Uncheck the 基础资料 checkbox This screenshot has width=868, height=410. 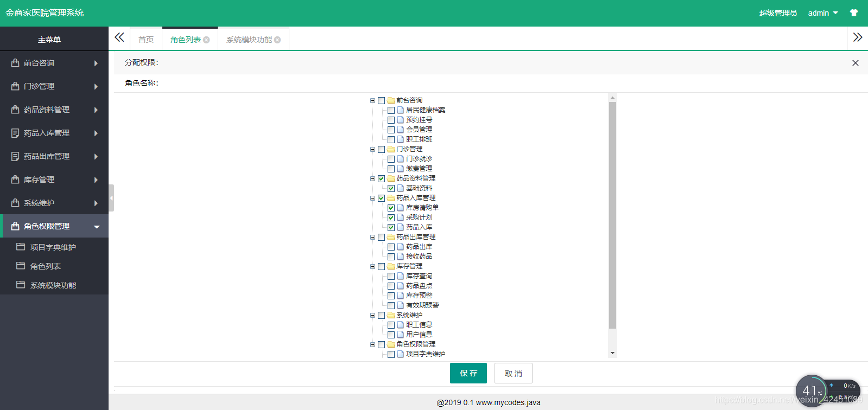tap(391, 189)
